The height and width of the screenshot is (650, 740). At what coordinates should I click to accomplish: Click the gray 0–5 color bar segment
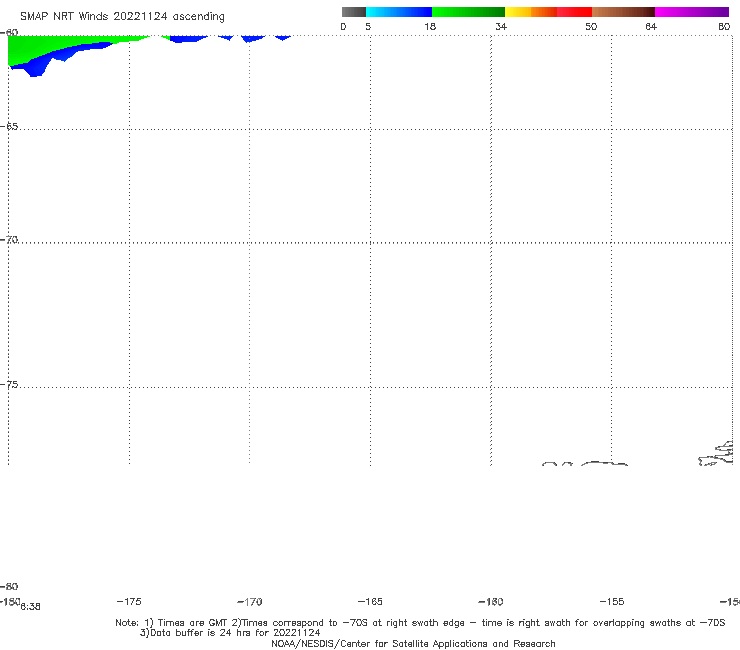tap(354, 12)
